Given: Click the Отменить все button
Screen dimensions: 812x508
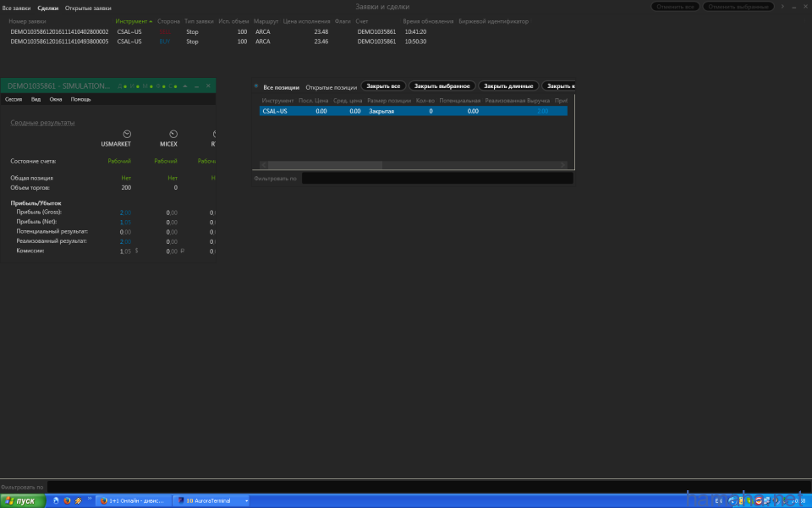Looking at the screenshot, I should click(675, 7).
